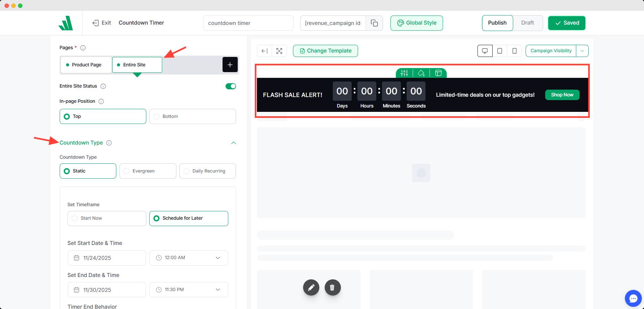Edit the campaign with the pencil icon

point(311,287)
